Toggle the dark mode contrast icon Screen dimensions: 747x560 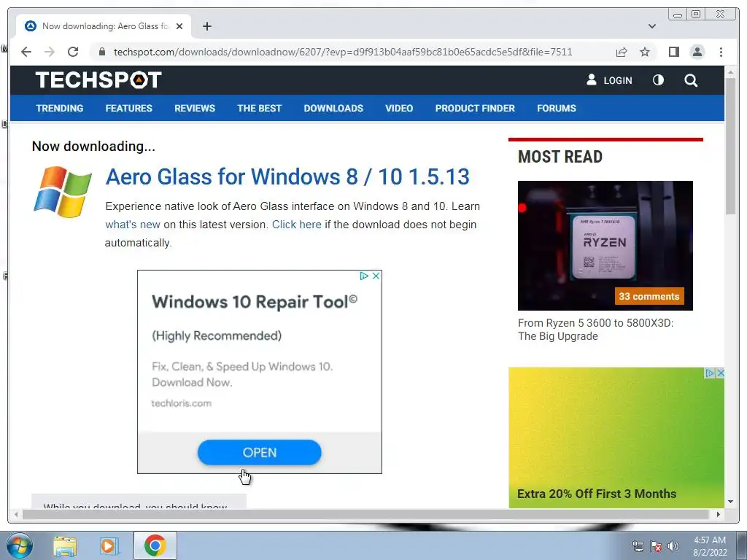pos(658,80)
